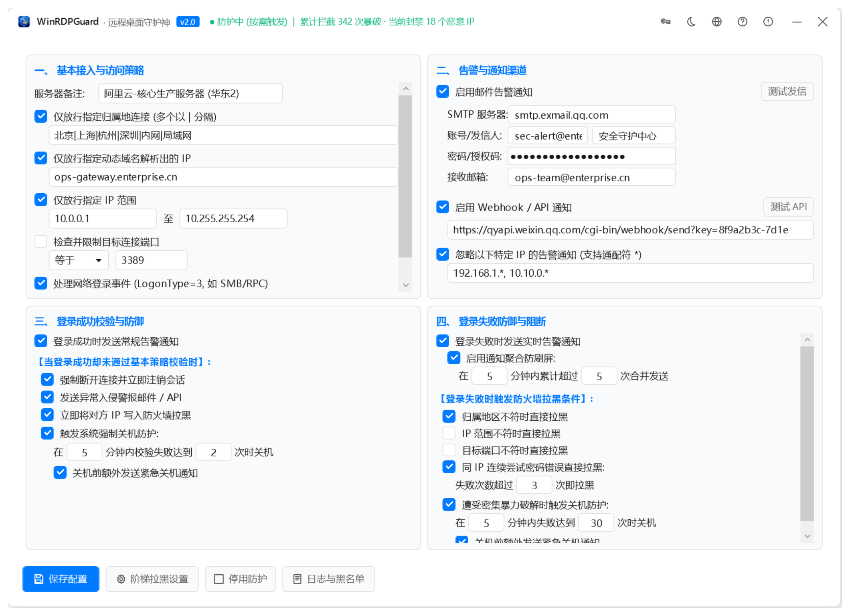This screenshot has height=616, width=850.
Task: Open the 等于 port comparison dropdown
Action: pyautogui.click(x=79, y=260)
